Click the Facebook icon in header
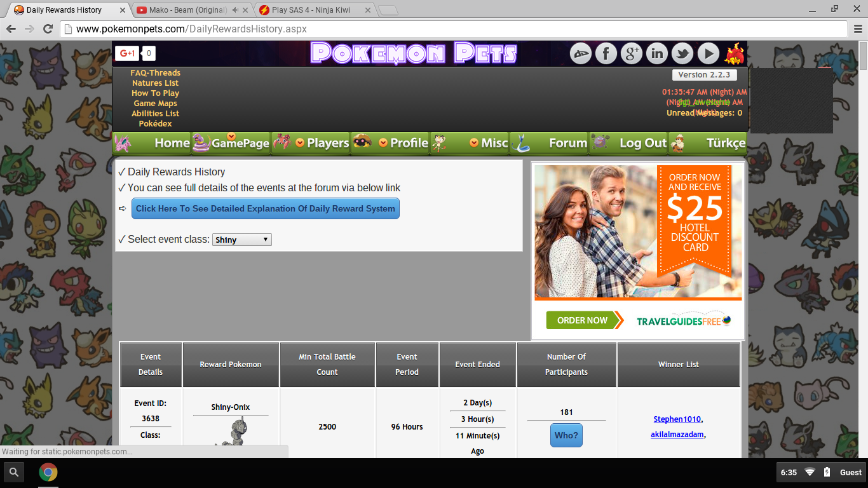Screen dimensions: 868x488 pos(606,54)
